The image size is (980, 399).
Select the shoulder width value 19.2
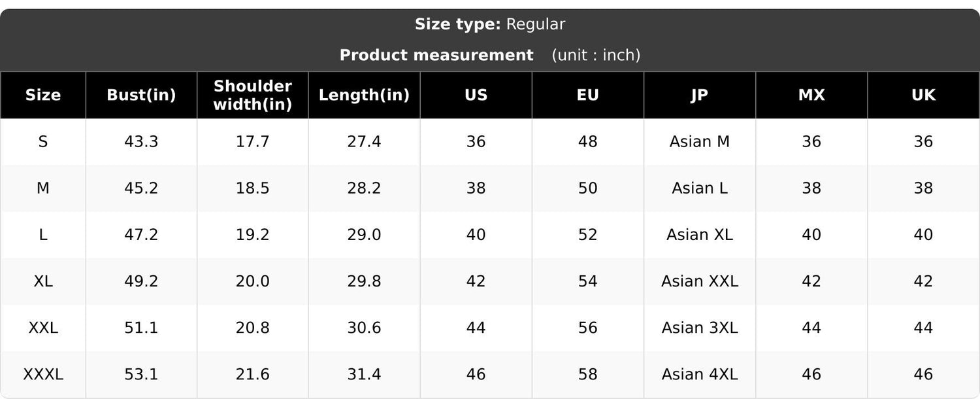click(253, 235)
